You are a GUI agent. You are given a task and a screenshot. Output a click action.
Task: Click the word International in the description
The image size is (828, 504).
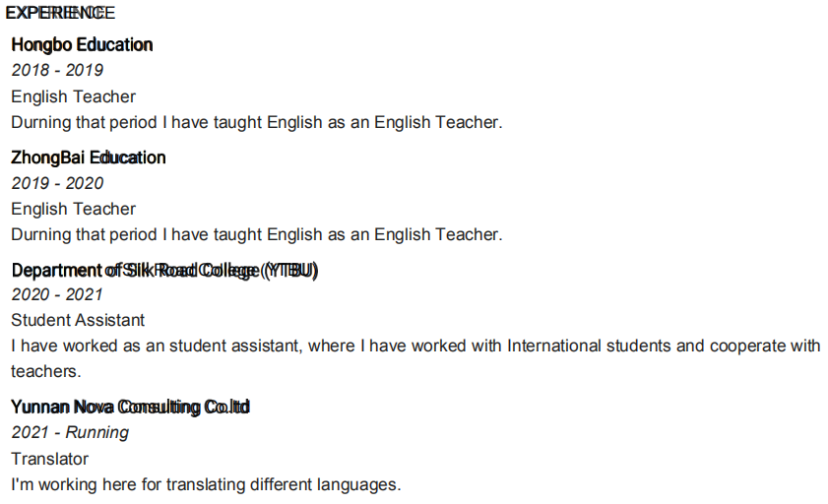[553, 346]
